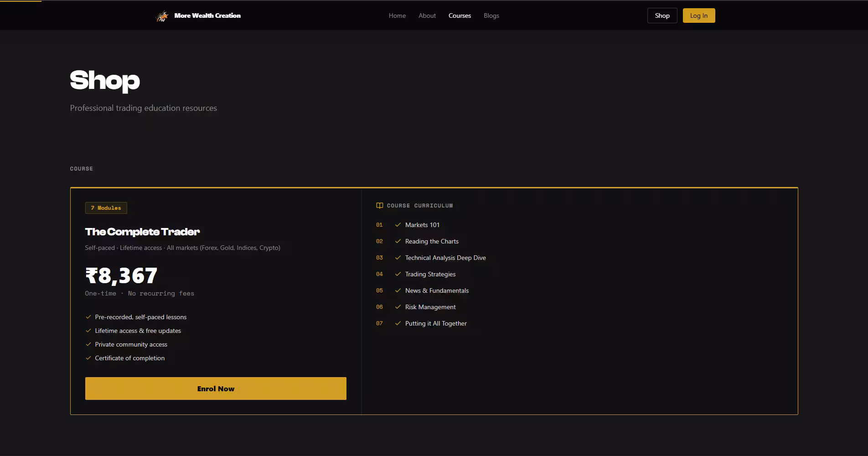Click the Trading Strategies module name

(430, 274)
